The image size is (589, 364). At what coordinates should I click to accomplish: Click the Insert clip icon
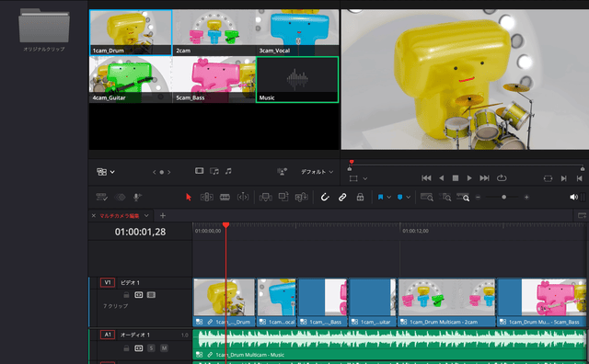point(266,197)
